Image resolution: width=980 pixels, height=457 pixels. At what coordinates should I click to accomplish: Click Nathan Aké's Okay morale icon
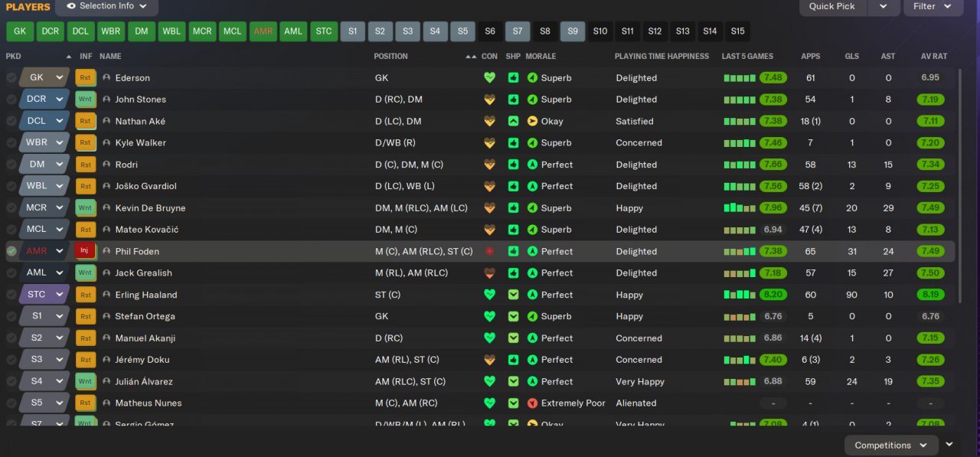pyautogui.click(x=532, y=121)
